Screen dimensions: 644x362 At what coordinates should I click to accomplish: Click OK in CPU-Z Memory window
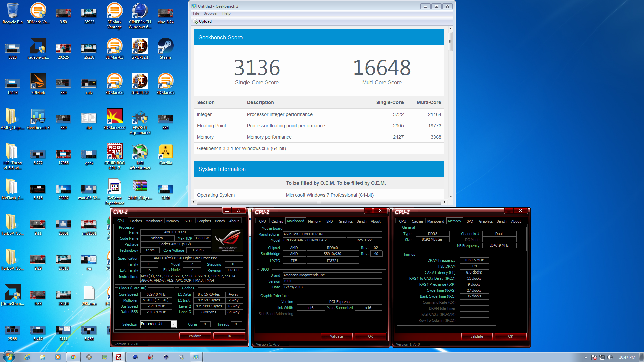coord(511,336)
